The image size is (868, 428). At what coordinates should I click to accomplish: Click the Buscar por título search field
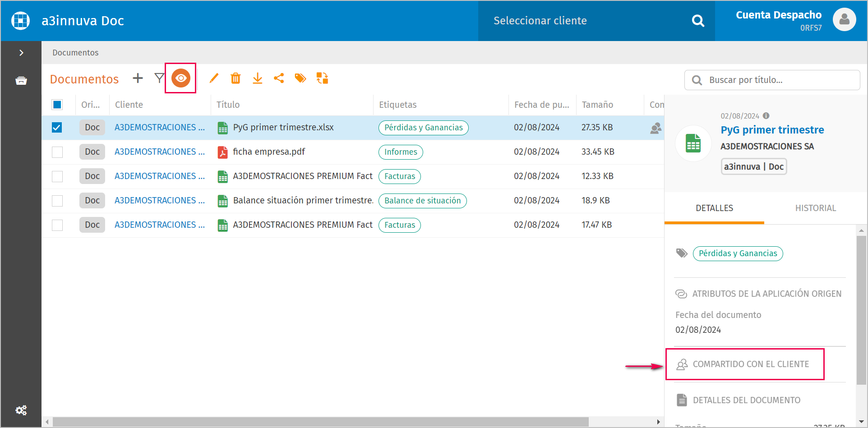772,80
